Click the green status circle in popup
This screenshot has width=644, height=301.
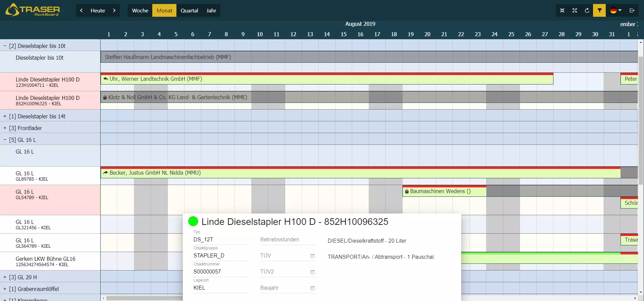point(193,221)
